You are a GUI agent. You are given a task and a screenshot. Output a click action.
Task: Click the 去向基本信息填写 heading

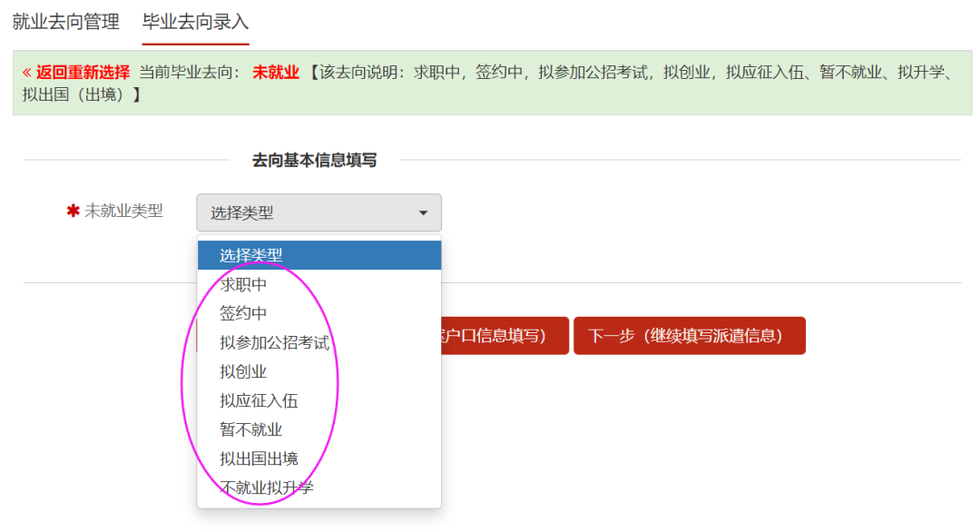(314, 161)
